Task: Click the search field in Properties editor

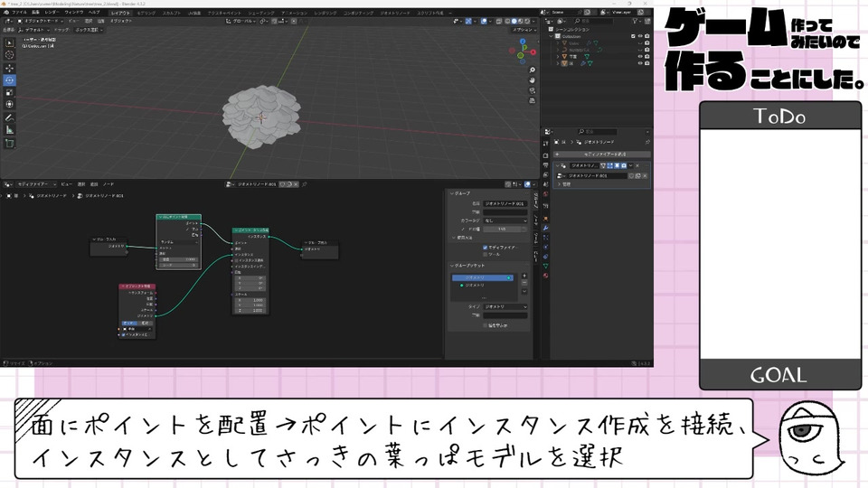Action: (598, 132)
